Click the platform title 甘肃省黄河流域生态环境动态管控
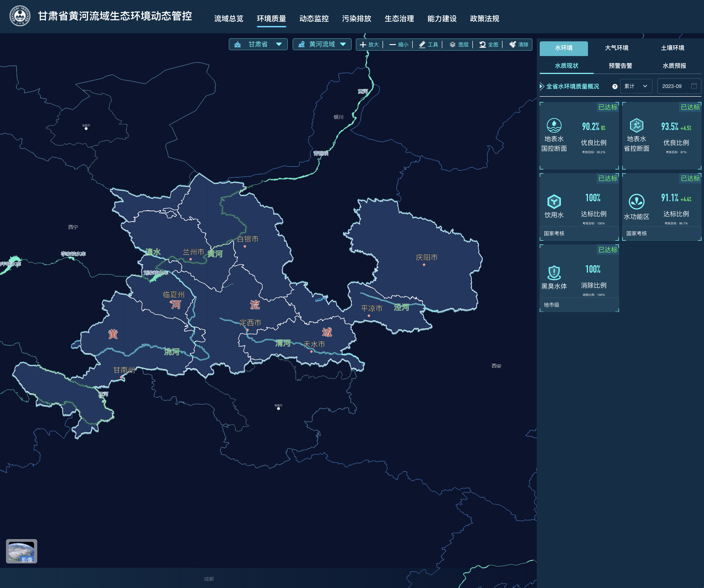 coord(115,16)
